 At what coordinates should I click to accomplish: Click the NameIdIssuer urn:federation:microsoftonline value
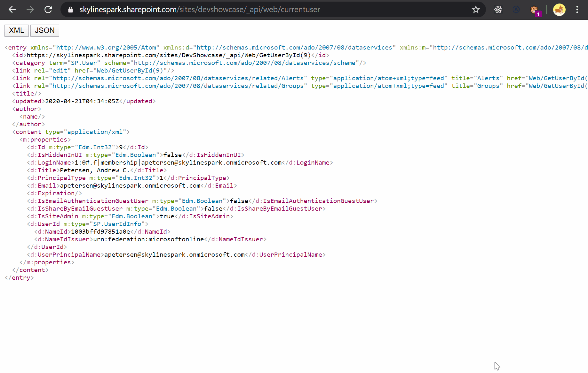(148, 239)
